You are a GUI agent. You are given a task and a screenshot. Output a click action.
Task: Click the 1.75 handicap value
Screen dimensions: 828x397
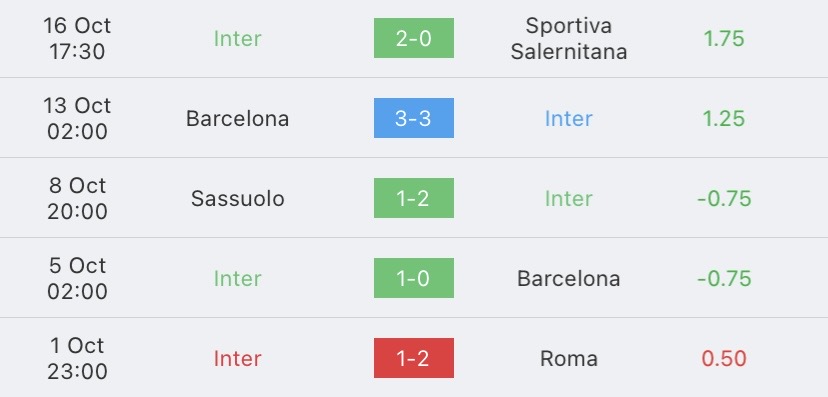pyautogui.click(x=724, y=39)
